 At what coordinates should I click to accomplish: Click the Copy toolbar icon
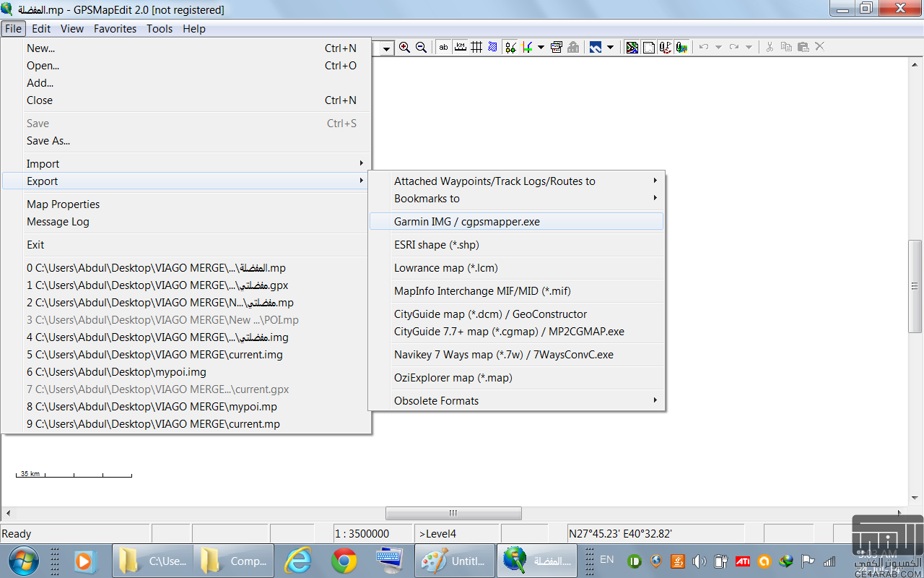point(787,48)
